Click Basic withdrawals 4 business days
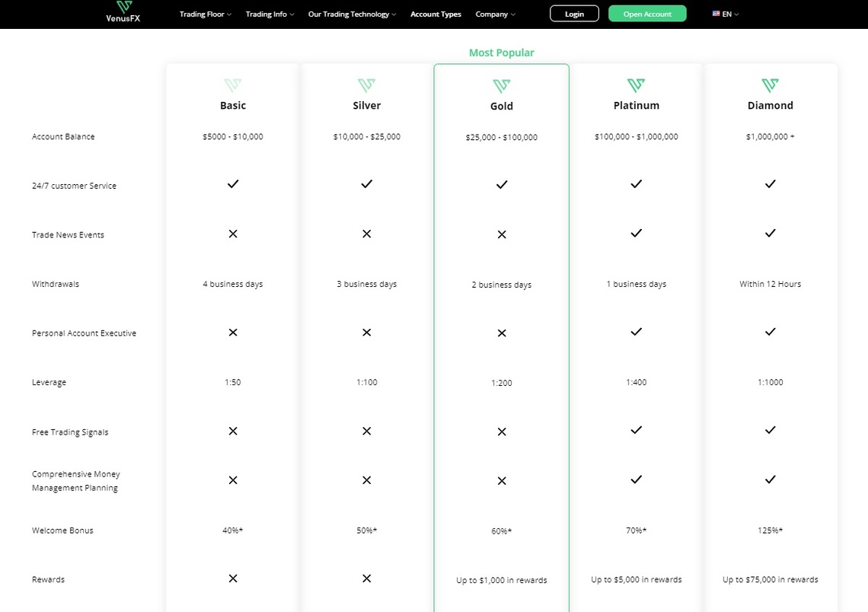868x612 pixels. point(233,284)
